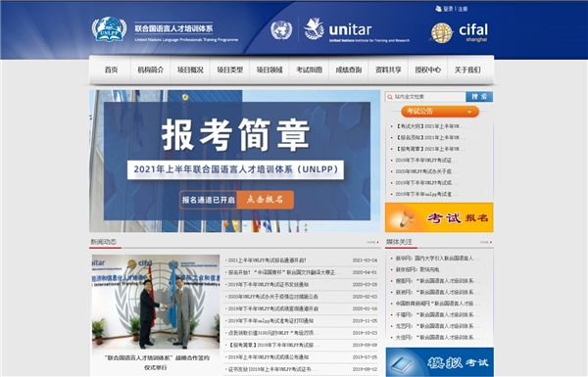Click the handshake ceremony news photo
Screen dimensions: 588x377
[x=156, y=302]
